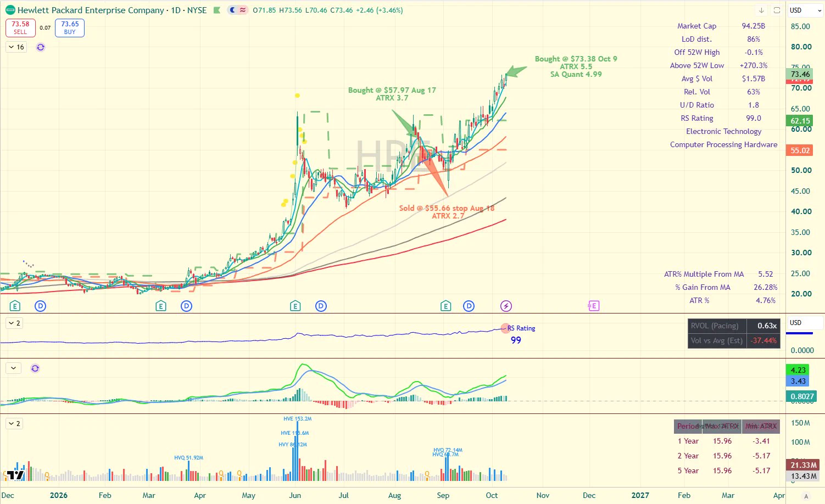Open the March earnings E marker

pyautogui.click(x=160, y=306)
